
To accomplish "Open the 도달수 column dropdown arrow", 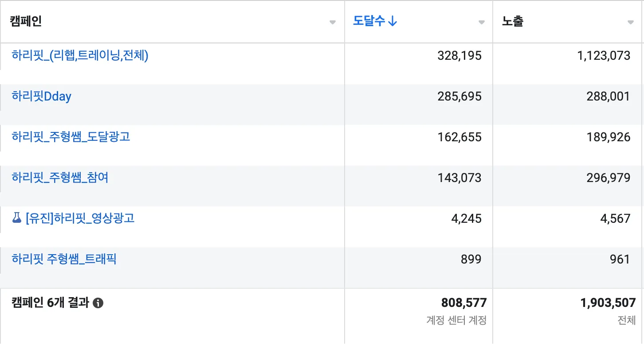I will (x=481, y=23).
